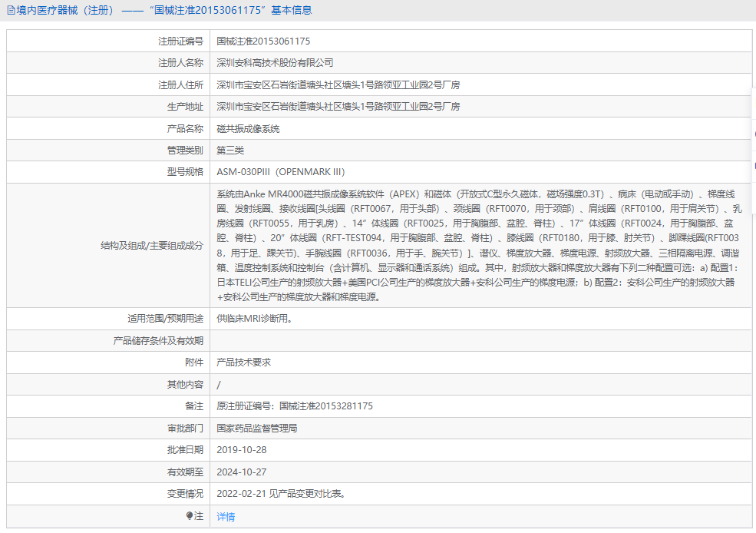
Task: Click the 备注 original registration number text
Action: (x=294, y=406)
